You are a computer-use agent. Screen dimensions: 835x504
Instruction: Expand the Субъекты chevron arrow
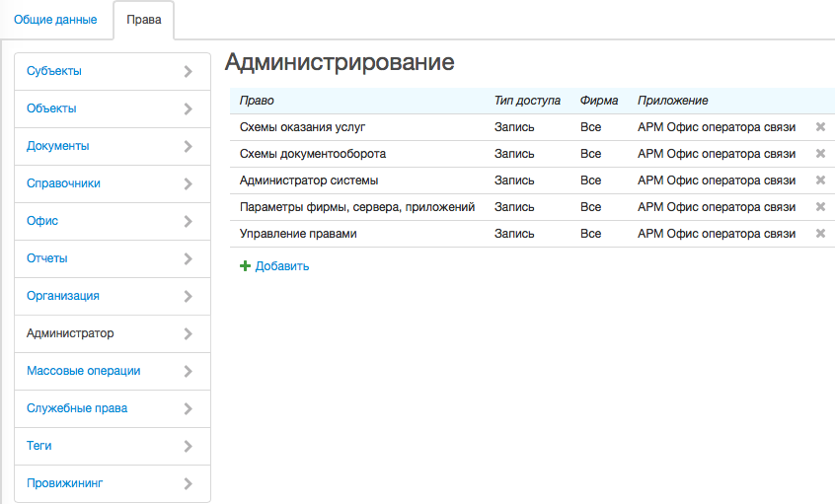tap(188, 71)
